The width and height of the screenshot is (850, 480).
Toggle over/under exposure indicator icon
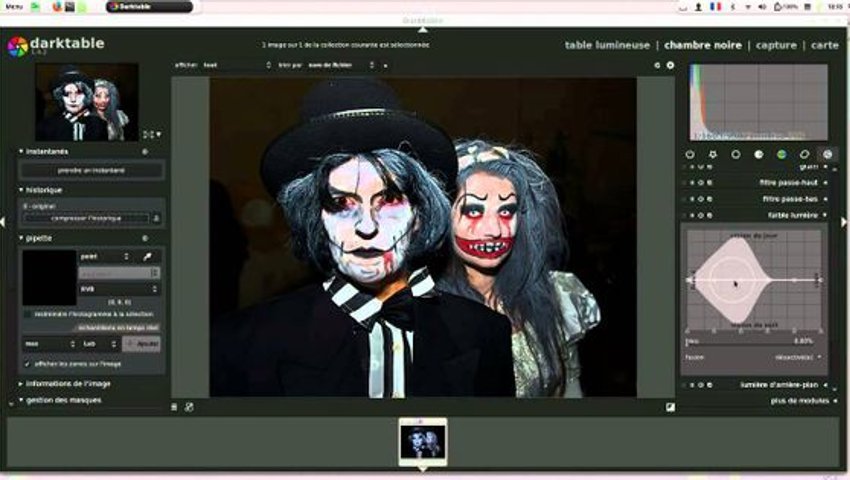pyautogui.click(x=671, y=407)
